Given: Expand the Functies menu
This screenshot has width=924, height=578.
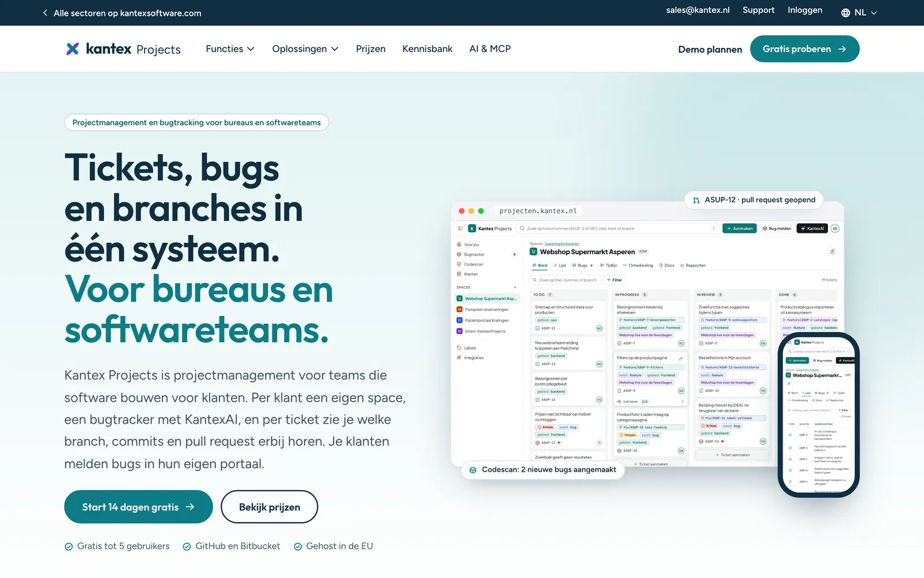Looking at the screenshot, I should [230, 49].
